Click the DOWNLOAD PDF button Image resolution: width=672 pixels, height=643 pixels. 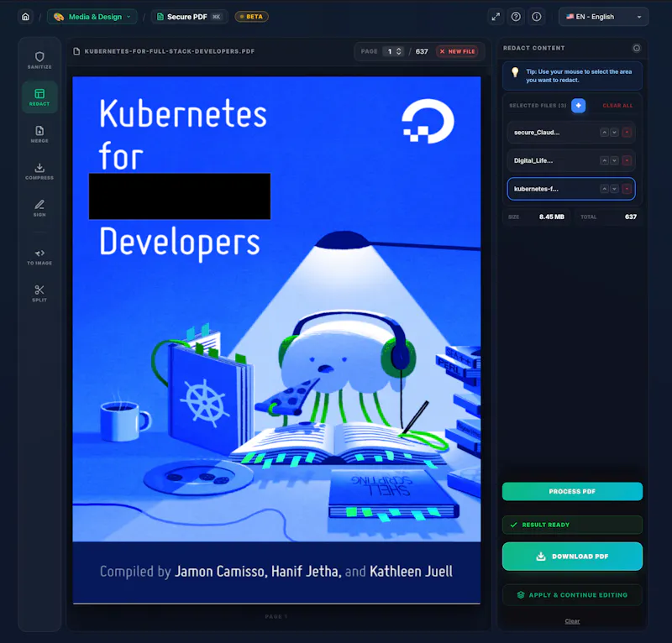pyautogui.click(x=572, y=557)
